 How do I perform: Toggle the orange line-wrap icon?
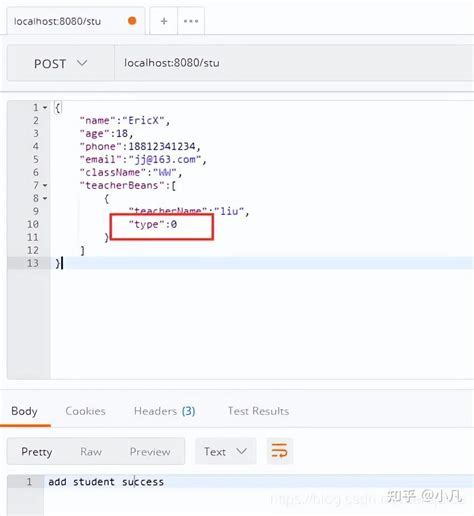click(x=279, y=451)
